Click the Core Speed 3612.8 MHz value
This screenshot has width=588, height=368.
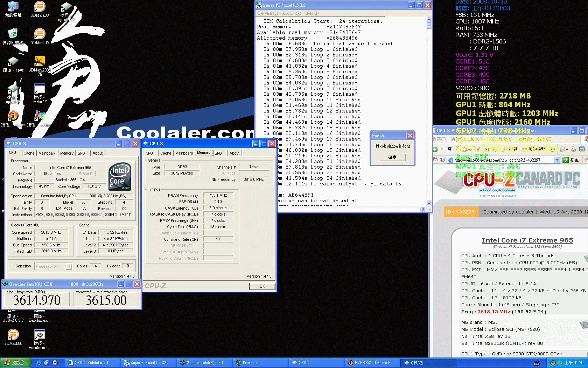pyautogui.click(x=51, y=232)
